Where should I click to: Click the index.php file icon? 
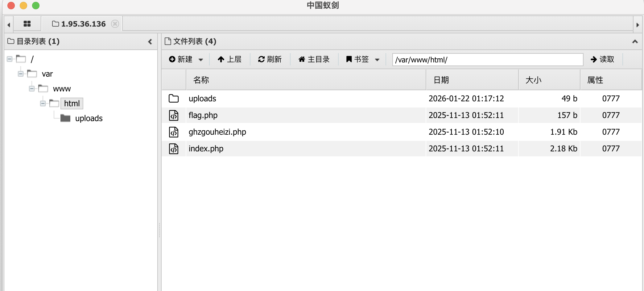pos(174,149)
